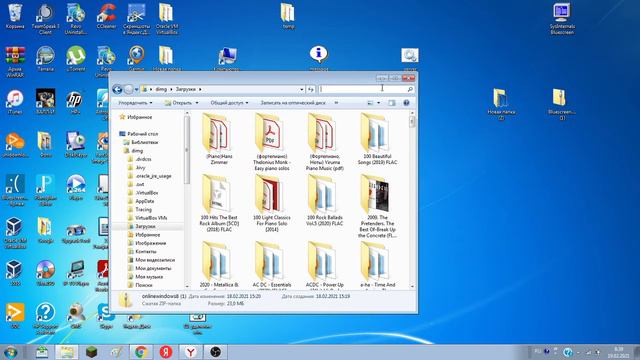Open OBS Studio from the taskbar

pos(216,352)
